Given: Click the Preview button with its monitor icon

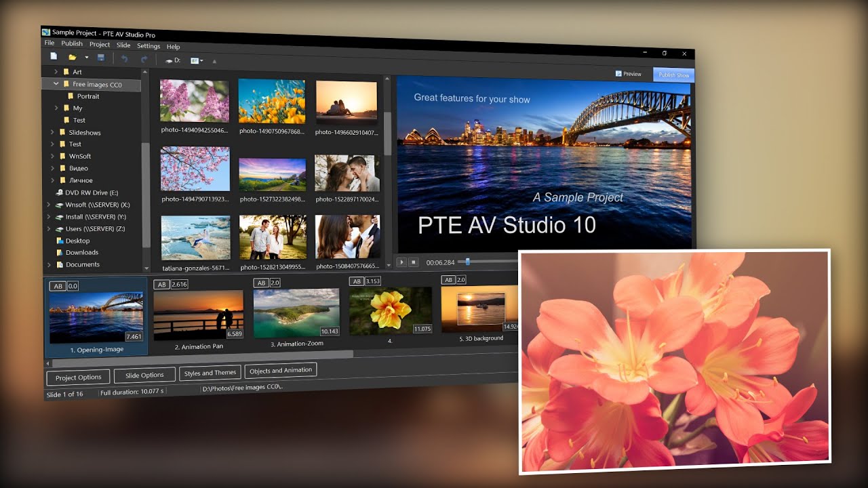Looking at the screenshot, I should [628, 74].
